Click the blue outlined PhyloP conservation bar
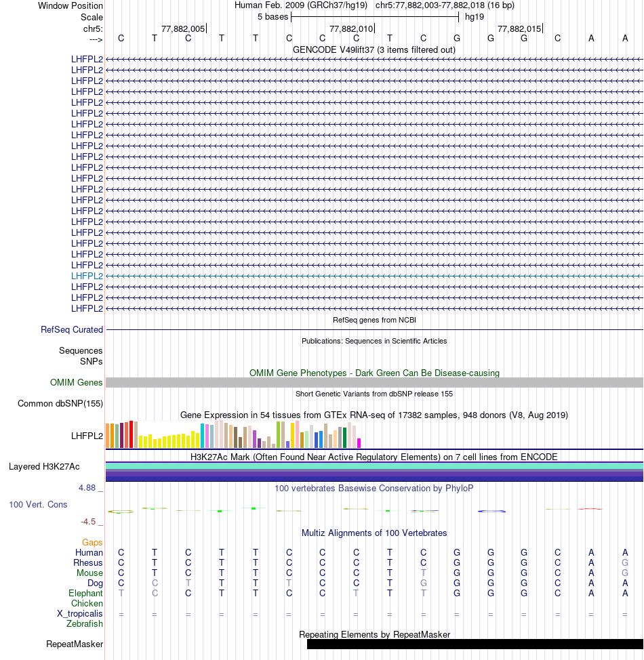Image resolution: width=644 pixels, height=660 pixels. 491,511
